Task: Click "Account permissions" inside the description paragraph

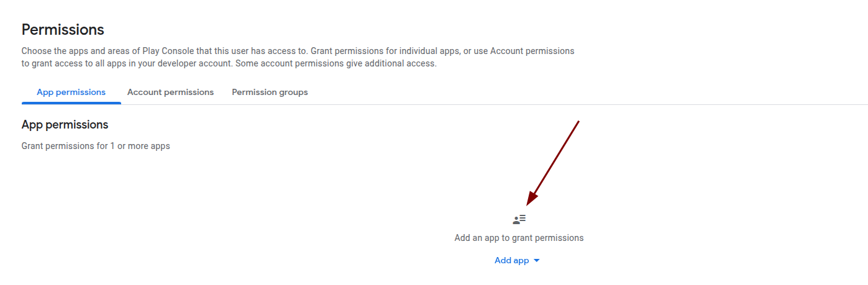Action: tap(532, 50)
